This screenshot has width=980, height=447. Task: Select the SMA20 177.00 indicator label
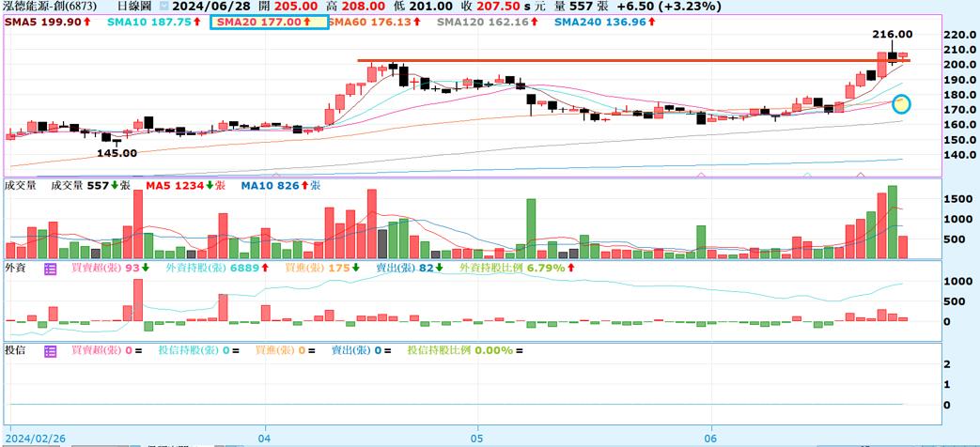tap(265, 22)
